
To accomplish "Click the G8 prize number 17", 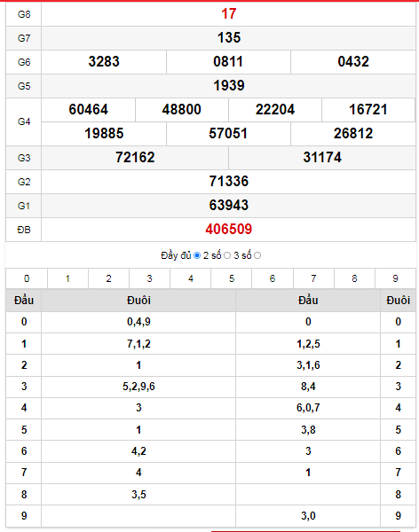I will point(229,14).
